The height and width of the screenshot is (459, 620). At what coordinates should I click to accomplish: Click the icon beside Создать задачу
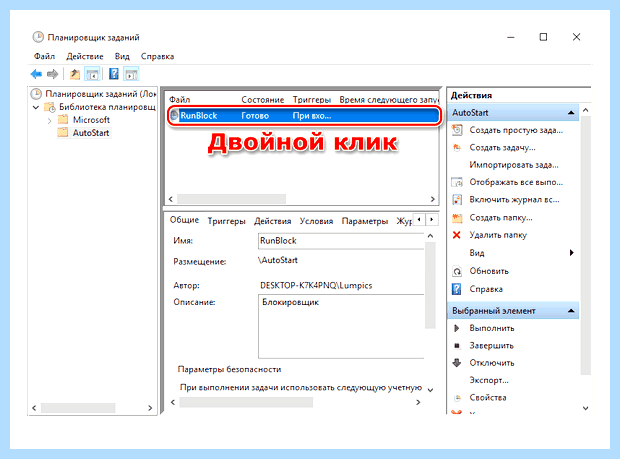(457, 147)
